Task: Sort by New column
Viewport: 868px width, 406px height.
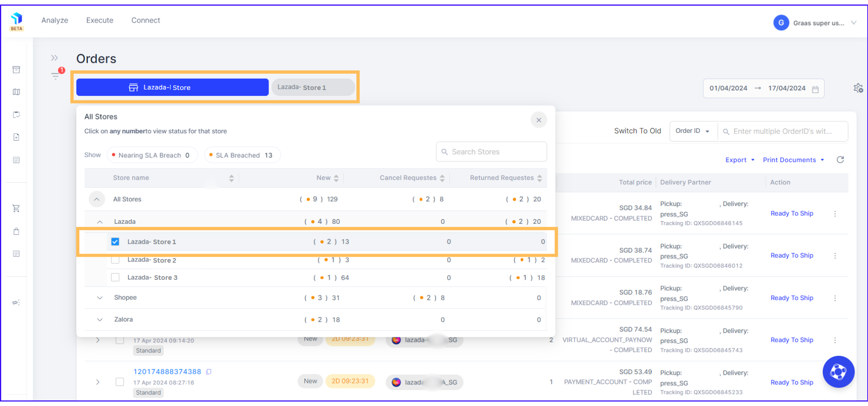Action: pyautogui.click(x=336, y=178)
